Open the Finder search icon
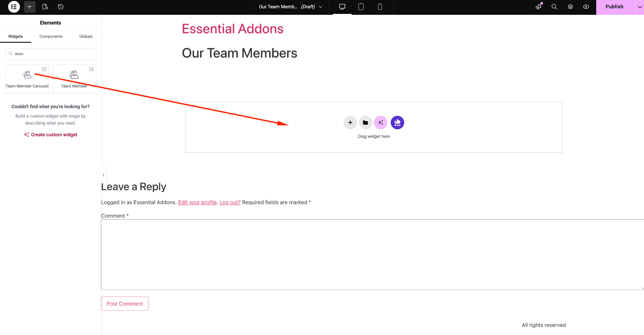The image size is (644, 335). [554, 7]
